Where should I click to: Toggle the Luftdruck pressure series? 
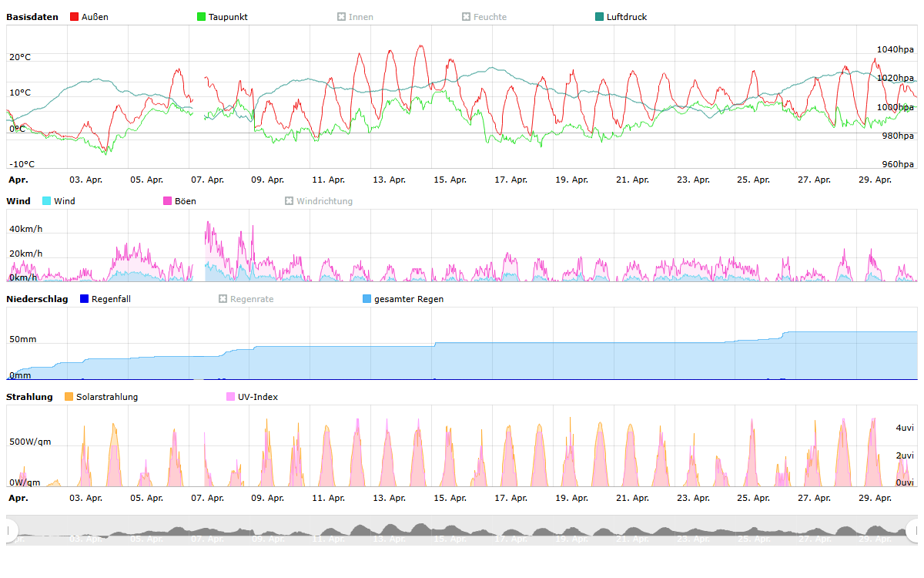[600, 17]
